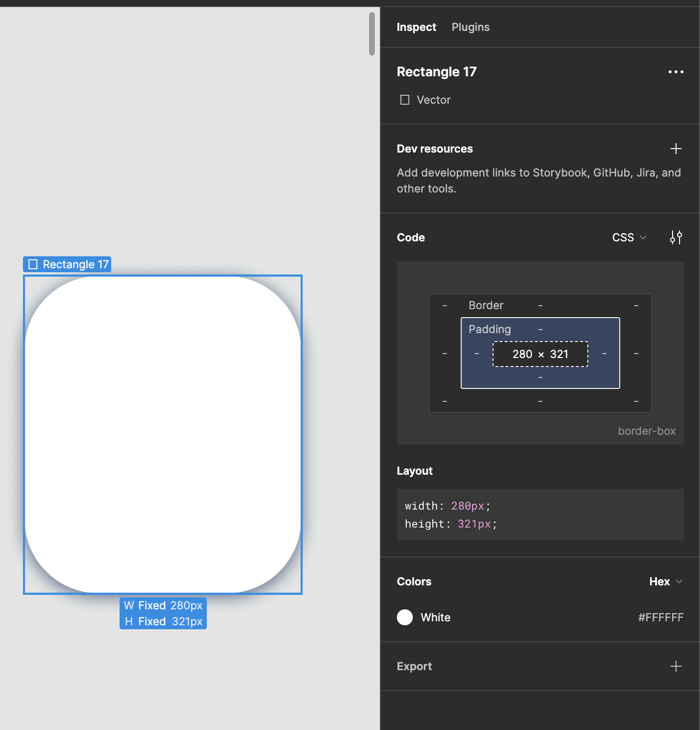This screenshot has height=730, width=700.
Task: Click the Border label in box model
Action: pos(486,305)
